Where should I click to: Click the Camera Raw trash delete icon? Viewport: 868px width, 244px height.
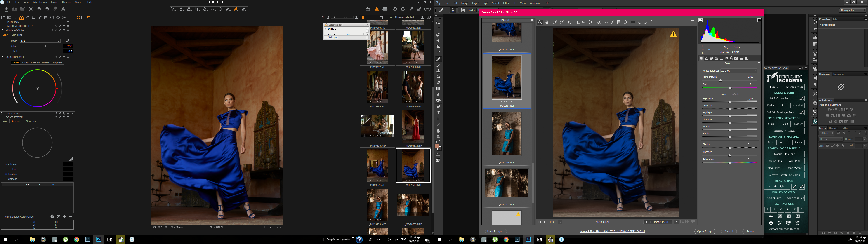(x=652, y=22)
